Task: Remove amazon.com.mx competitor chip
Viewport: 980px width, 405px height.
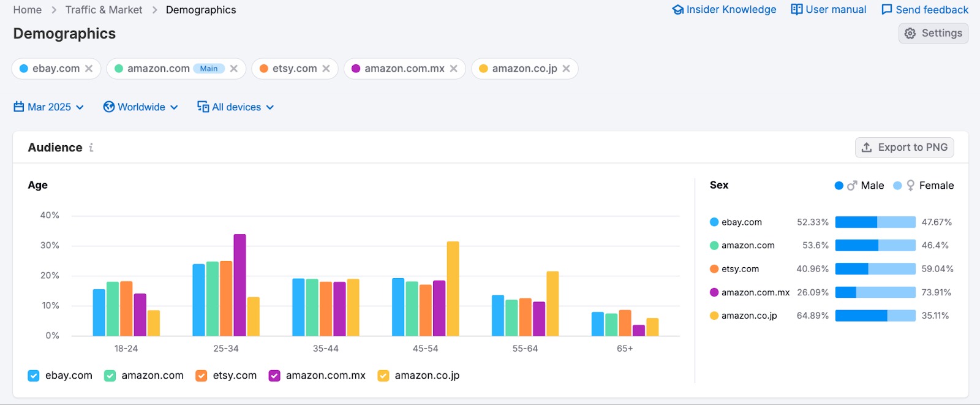Action: pyautogui.click(x=453, y=69)
